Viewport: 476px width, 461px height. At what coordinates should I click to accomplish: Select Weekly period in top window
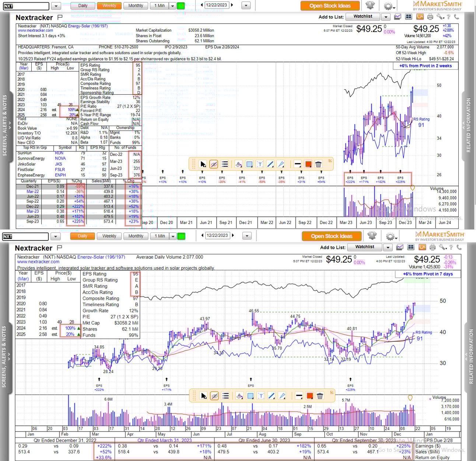109,6
